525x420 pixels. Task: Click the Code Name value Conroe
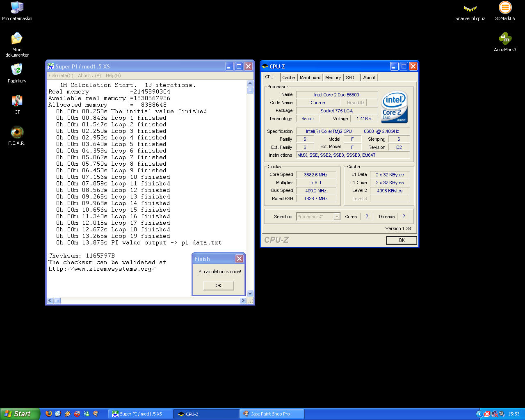click(318, 103)
